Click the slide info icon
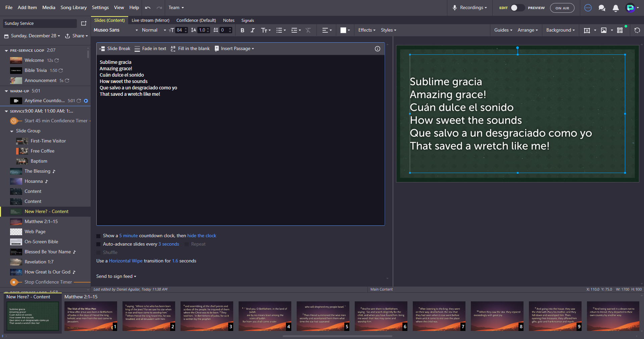The height and width of the screenshot is (339, 644). pos(378,49)
